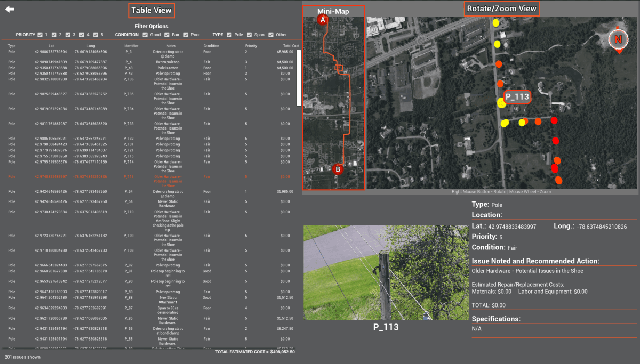Select the P_136 row identifier
640x364 pixels.
point(129,79)
